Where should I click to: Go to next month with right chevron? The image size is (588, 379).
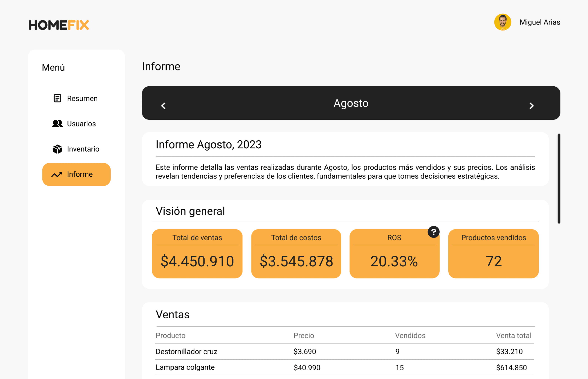click(531, 106)
